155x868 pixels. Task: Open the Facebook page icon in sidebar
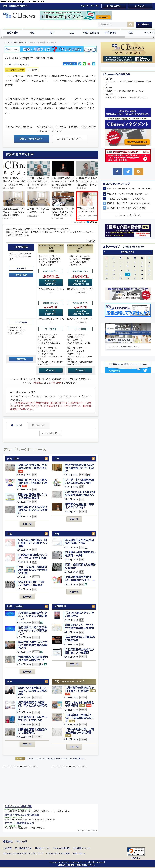click(117, 172)
